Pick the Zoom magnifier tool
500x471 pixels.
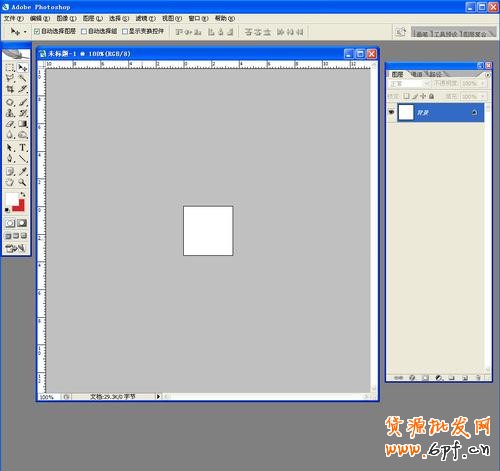[22, 182]
